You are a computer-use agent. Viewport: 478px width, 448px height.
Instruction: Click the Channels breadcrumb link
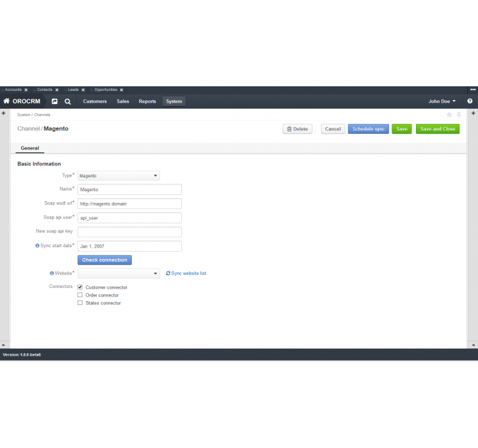(x=42, y=115)
